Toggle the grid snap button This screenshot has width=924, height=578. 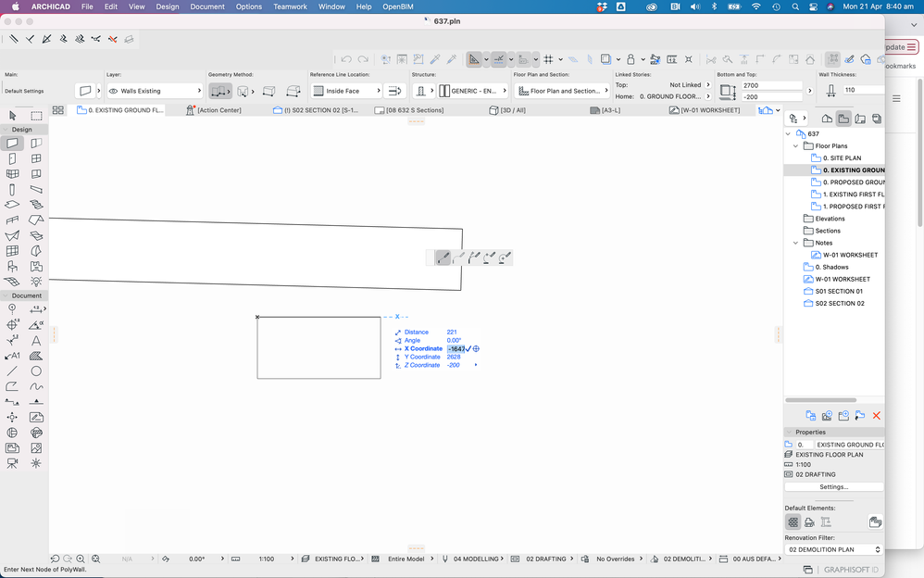549,59
